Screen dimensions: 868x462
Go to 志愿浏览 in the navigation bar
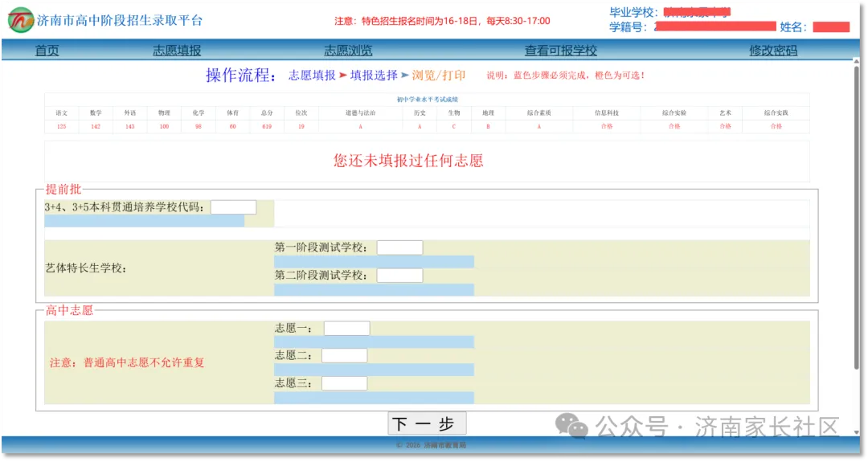pos(348,51)
